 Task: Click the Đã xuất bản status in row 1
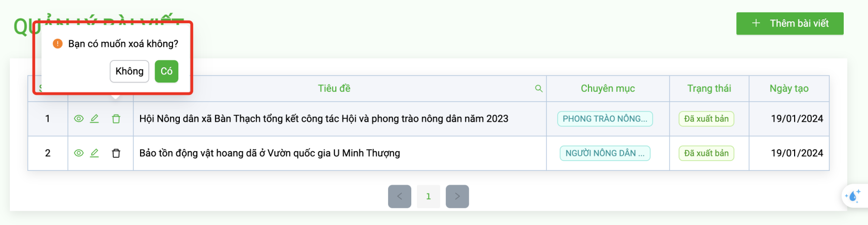tap(706, 119)
